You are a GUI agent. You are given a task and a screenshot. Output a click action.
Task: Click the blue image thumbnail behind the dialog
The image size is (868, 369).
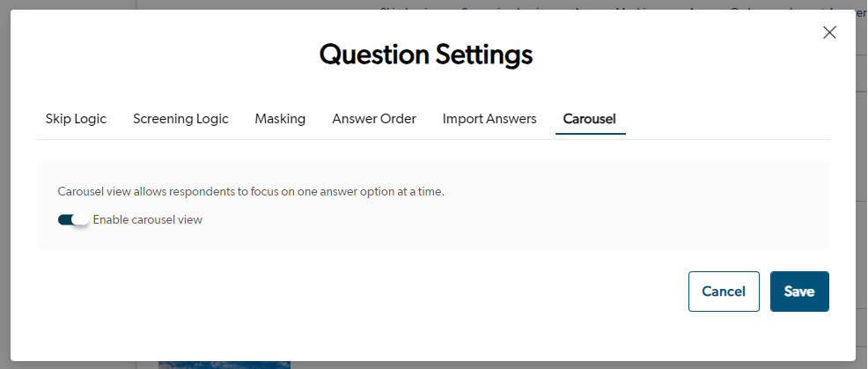(224, 364)
